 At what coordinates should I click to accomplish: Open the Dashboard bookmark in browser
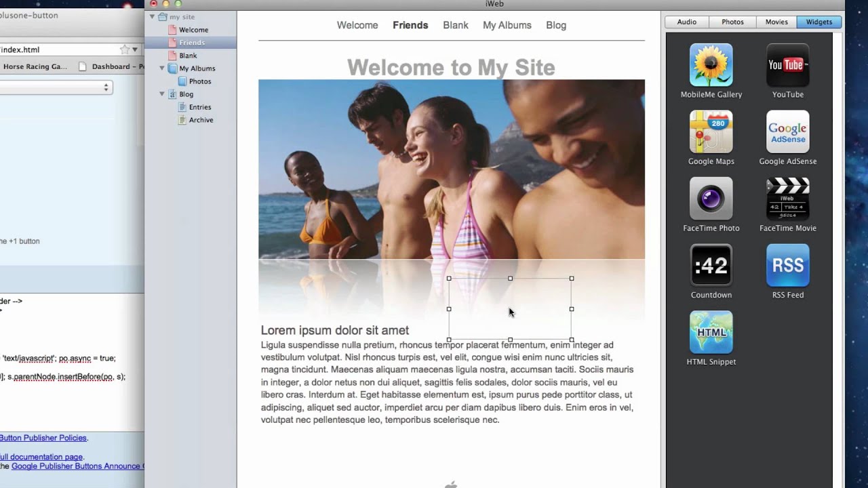111,66
